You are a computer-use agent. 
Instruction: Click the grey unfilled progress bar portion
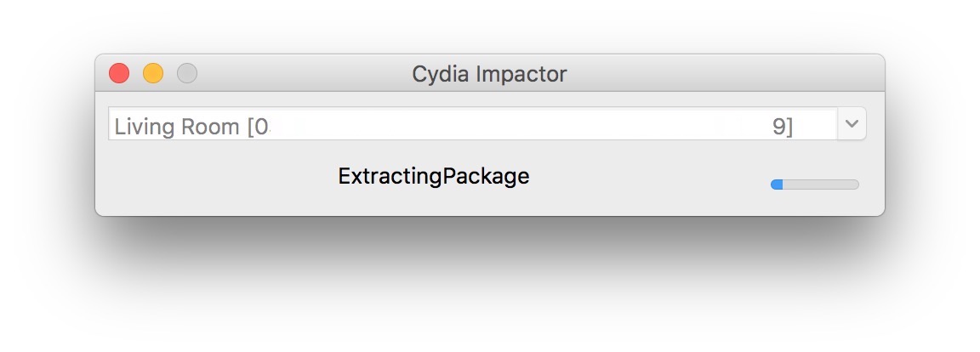click(x=821, y=185)
